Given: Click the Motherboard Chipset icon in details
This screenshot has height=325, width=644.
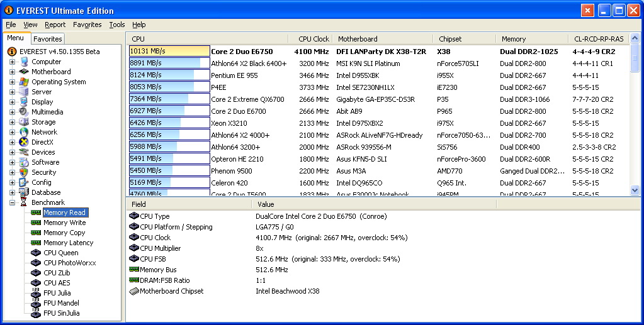Looking at the screenshot, I should tap(134, 291).
